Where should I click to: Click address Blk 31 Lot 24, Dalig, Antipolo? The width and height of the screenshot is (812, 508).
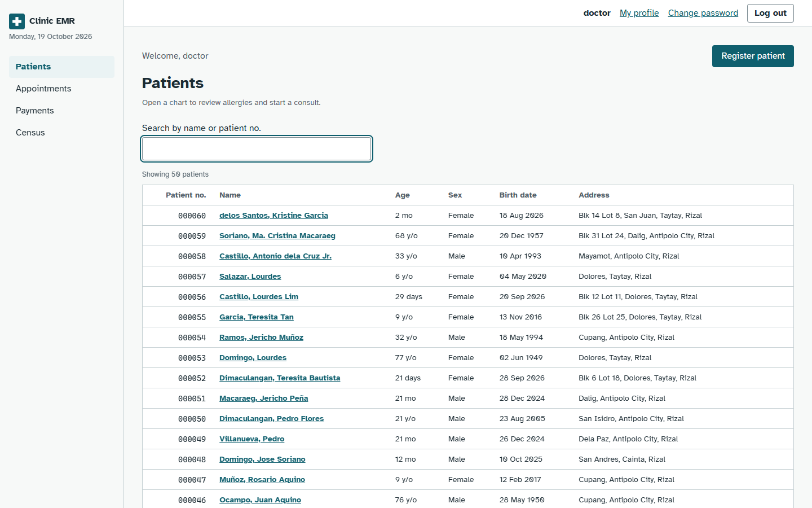(646, 236)
